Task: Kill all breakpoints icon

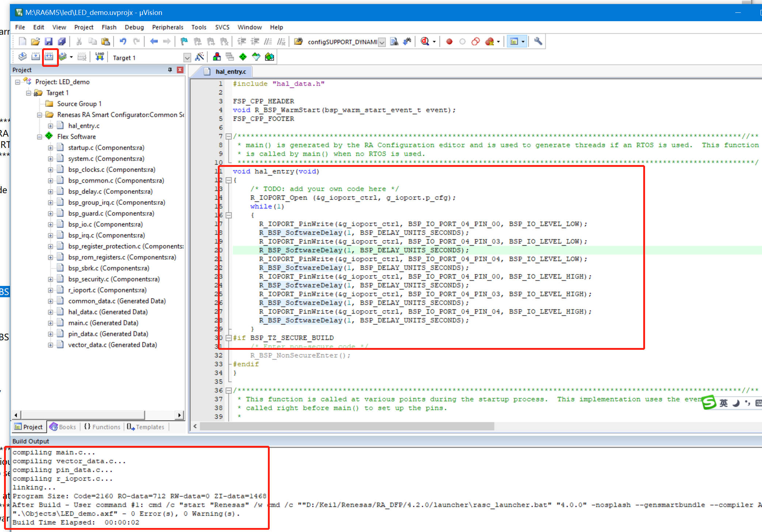Action: pyautogui.click(x=489, y=42)
